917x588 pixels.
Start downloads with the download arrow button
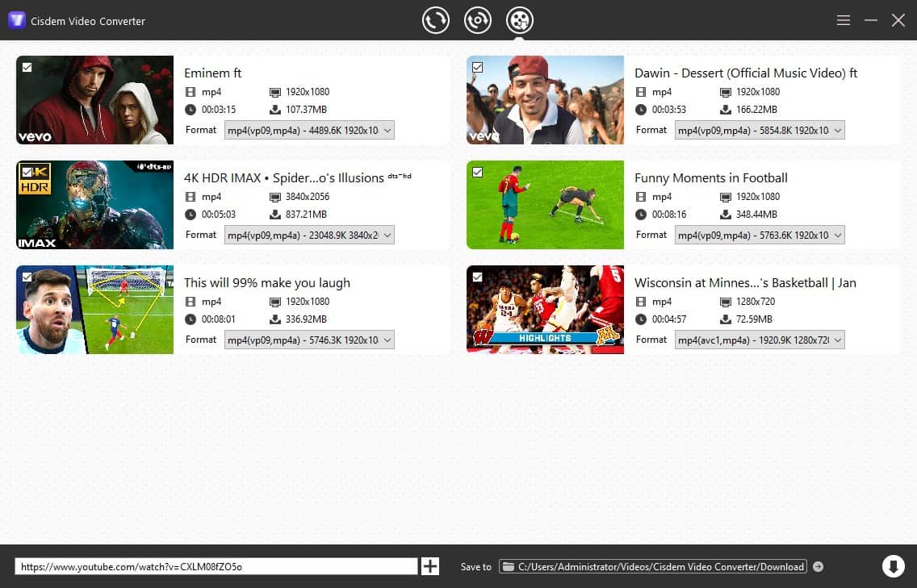coord(893,566)
